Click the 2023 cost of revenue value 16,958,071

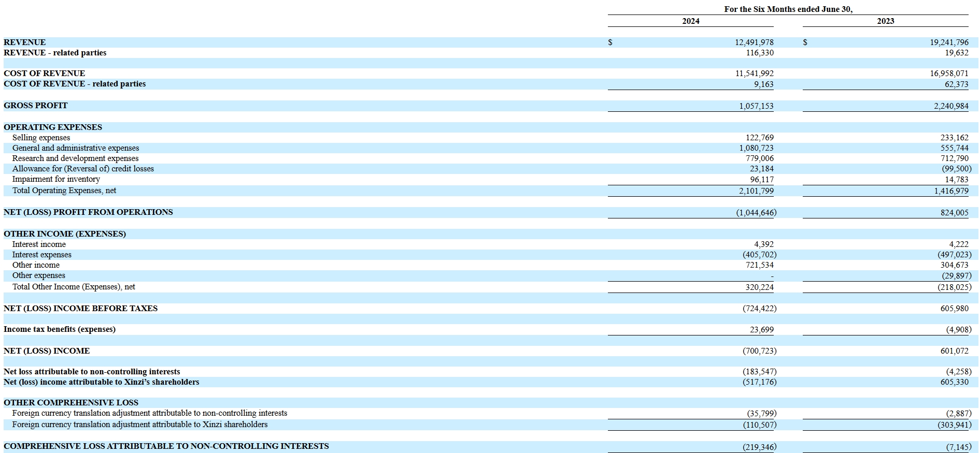pos(948,74)
